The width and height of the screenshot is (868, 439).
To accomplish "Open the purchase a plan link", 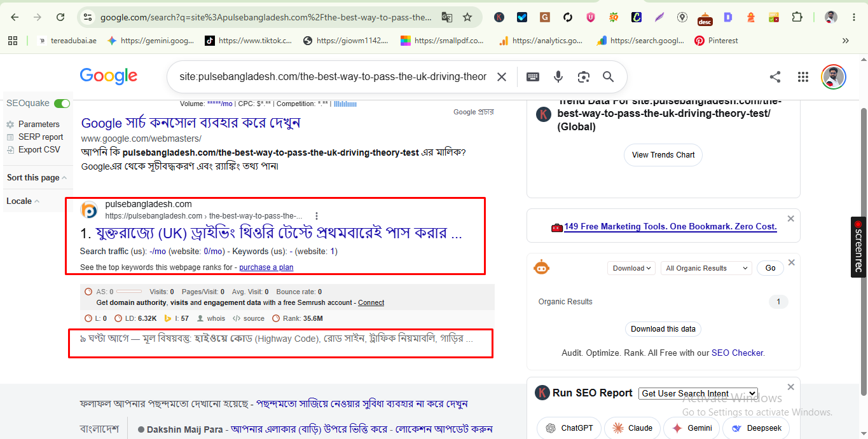I will coord(266,267).
